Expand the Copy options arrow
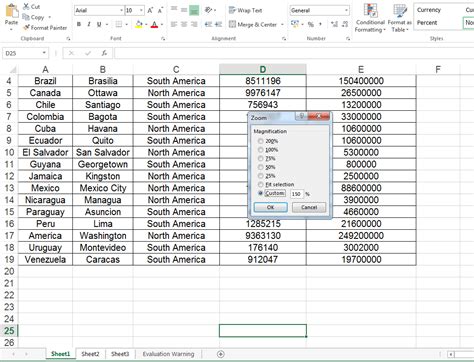This screenshot has width=474, height=362. coord(50,17)
